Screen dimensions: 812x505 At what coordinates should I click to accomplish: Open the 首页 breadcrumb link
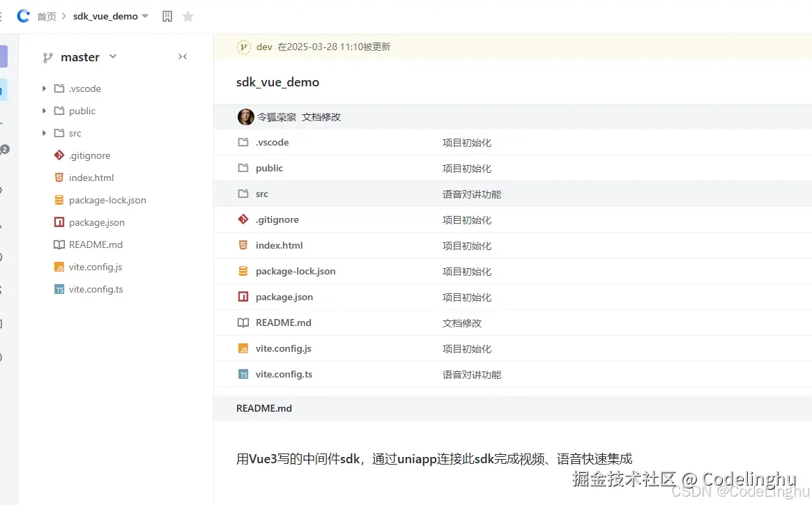[46, 15]
